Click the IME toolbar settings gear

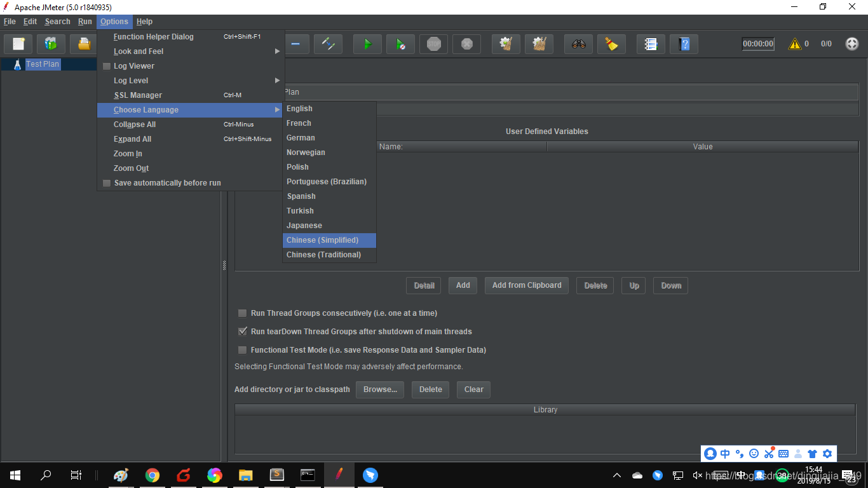point(827,454)
